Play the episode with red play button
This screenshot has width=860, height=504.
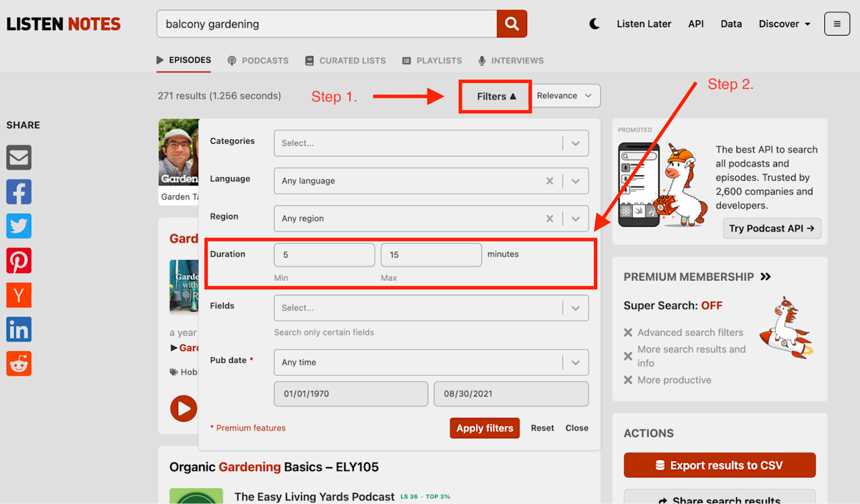click(184, 408)
